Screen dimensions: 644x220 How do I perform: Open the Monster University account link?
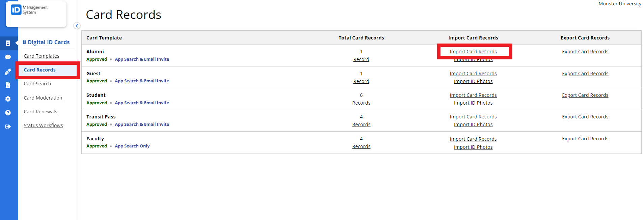pyautogui.click(x=620, y=4)
